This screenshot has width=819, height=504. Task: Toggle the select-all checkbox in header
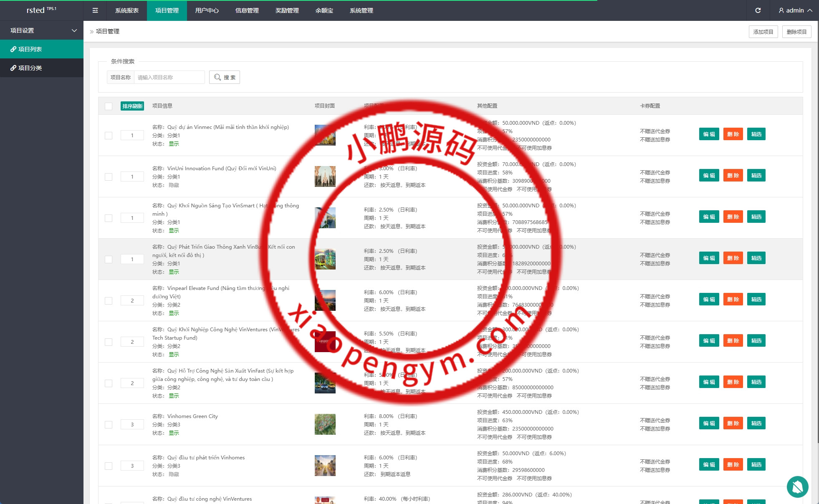coord(109,106)
